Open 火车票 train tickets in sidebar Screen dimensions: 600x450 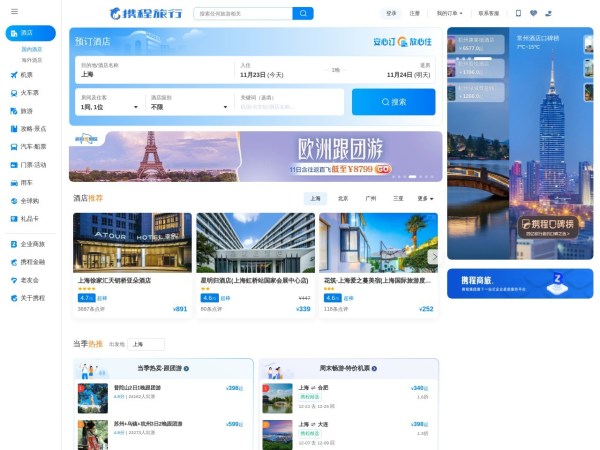pos(29,93)
